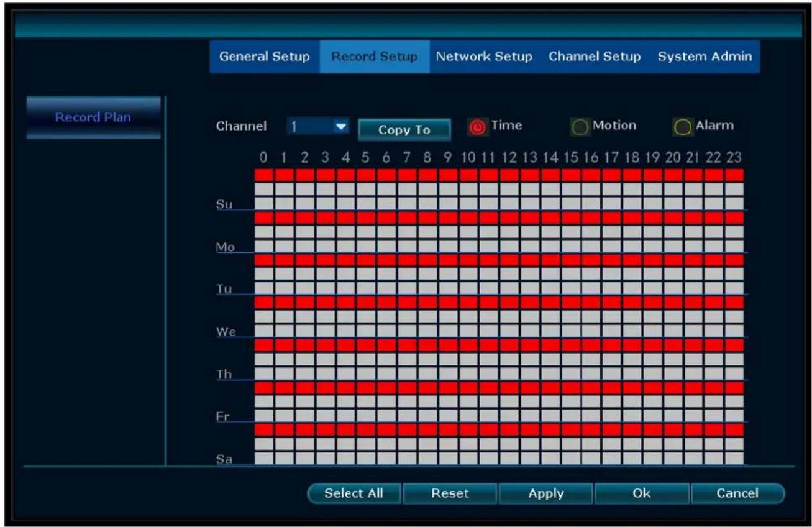Click the Select All button
The height and width of the screenshot is (527, 812).
354,493
